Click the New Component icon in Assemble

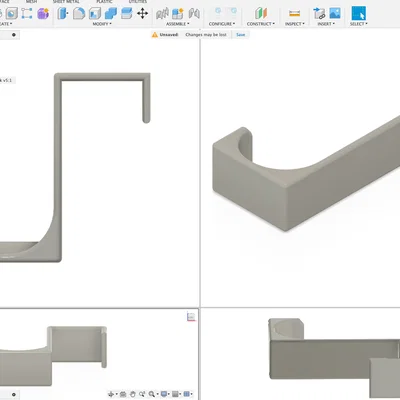[178, 14]
